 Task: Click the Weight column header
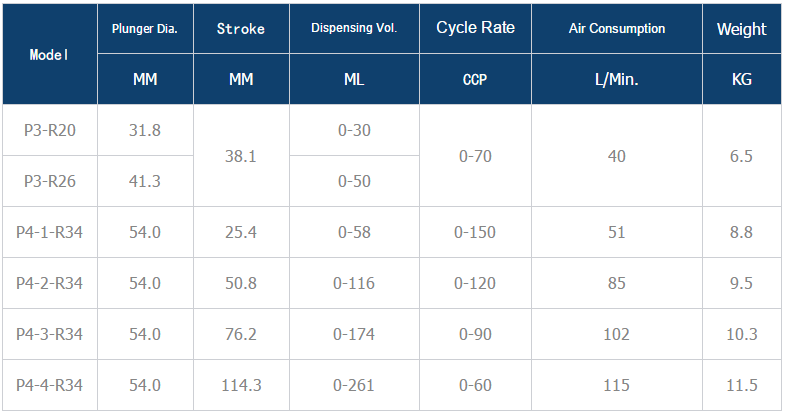point(741,29)
